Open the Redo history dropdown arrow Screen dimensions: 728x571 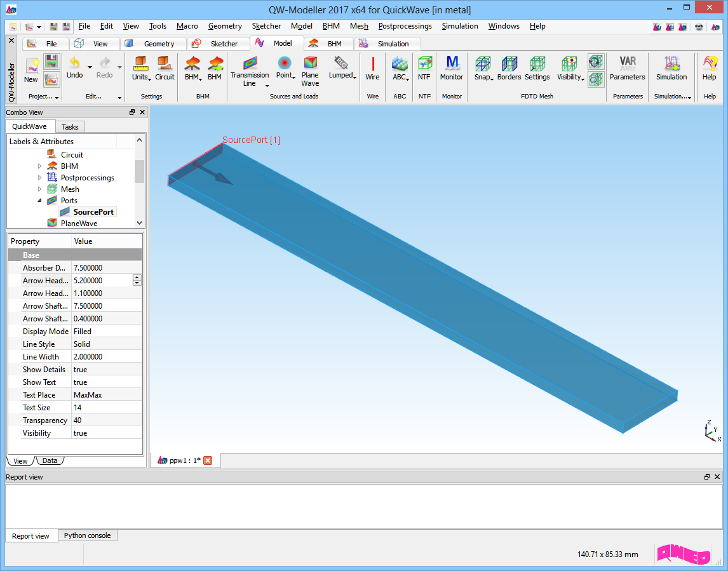[119, 67]
